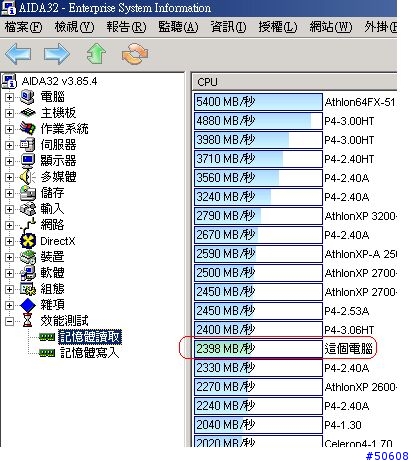Select the 輸入 input devices icon

pyautogui.click(x=28, y=209)
